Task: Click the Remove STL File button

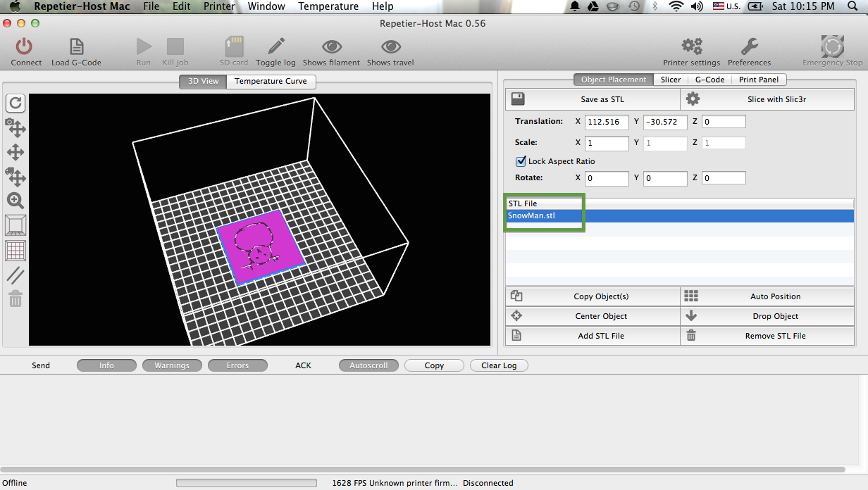Action: 767,336
